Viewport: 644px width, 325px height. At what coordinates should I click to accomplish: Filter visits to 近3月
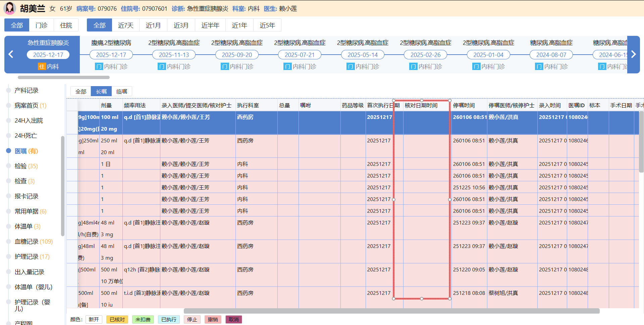[x=181, y=25]
